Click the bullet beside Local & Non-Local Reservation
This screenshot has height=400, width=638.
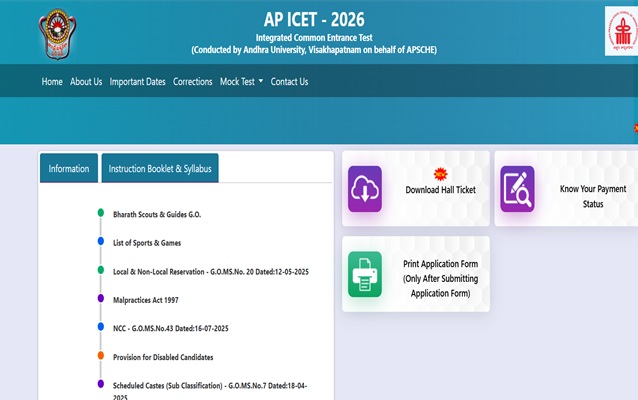[101, 270]
